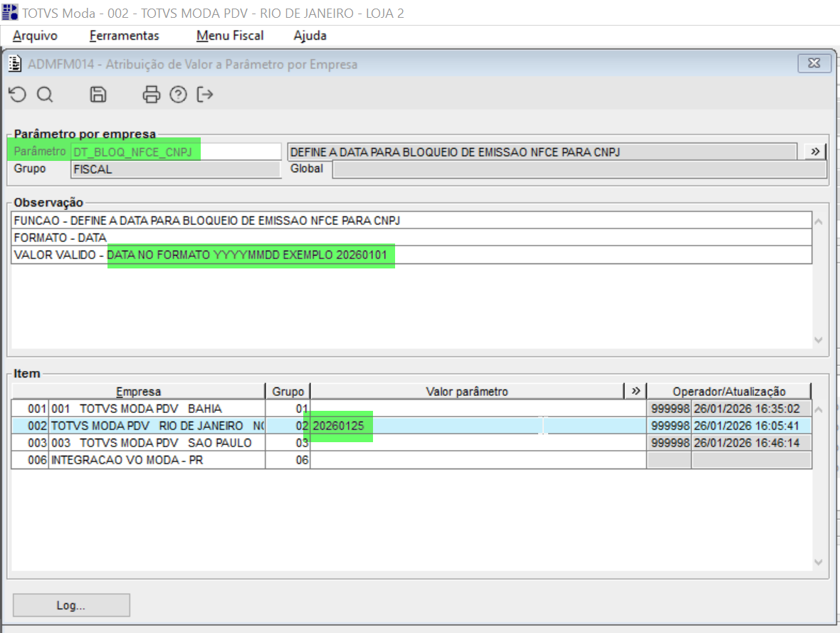The width and height of the screenshot is (840, 633).
Task: Open the Ajuda menu
Action: click(x=310, y=36)
